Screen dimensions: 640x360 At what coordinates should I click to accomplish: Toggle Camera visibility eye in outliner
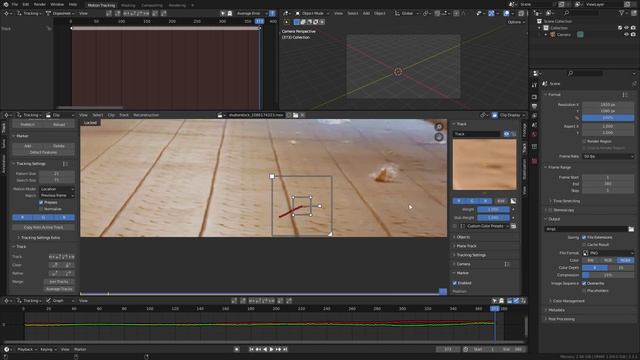tap(626, 35)
